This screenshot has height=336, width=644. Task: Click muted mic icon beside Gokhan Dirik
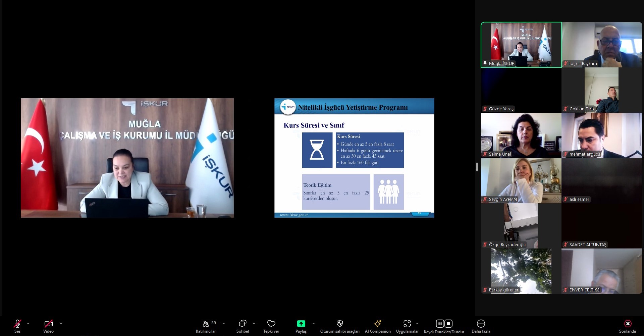pyautogui.click(x=566, y=109)
